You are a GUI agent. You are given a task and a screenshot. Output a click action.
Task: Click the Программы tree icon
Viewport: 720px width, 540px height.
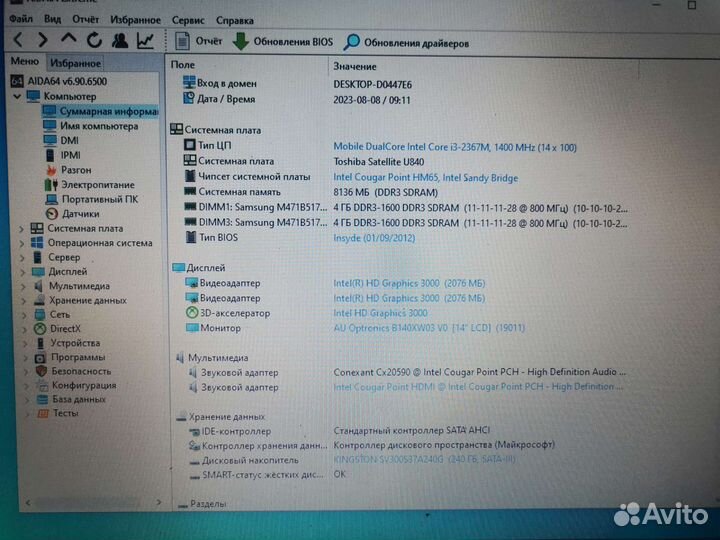tap(40, 357)
